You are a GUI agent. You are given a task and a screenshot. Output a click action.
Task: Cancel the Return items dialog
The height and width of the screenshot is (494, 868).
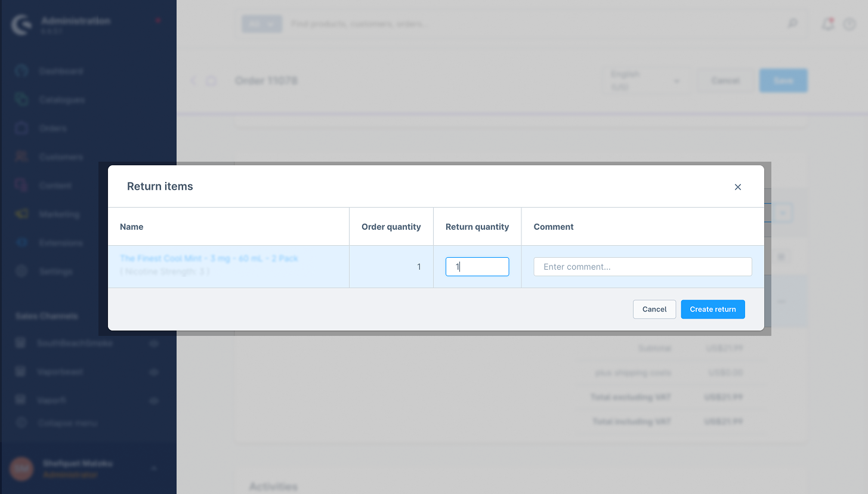pos(654,309)
